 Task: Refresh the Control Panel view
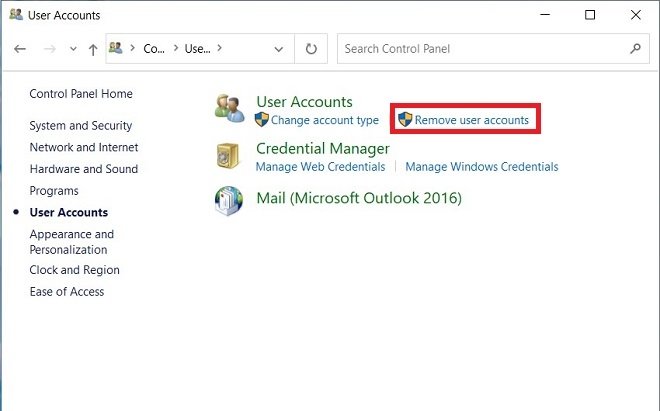[311, 49]
